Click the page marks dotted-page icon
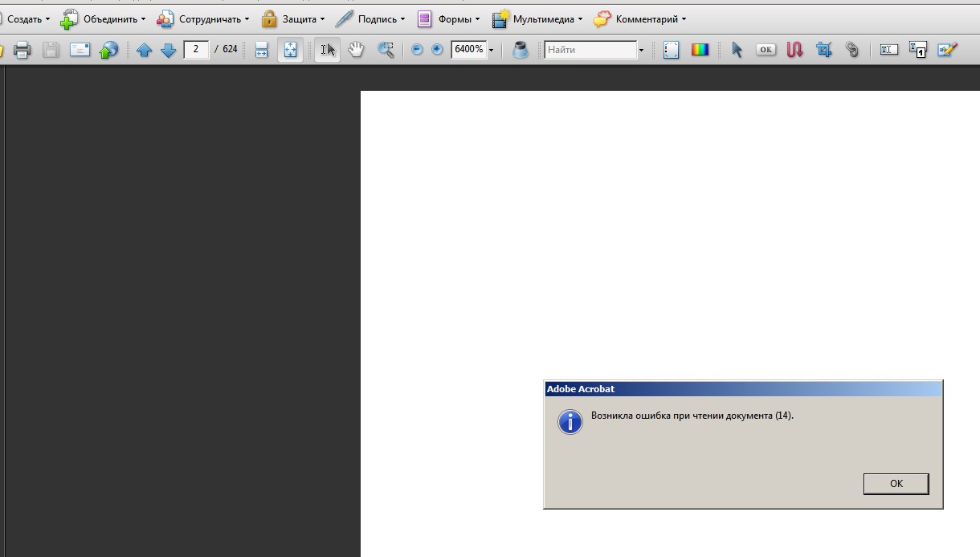This screenshot has height=557, width=980. click(x=672, y=50)
